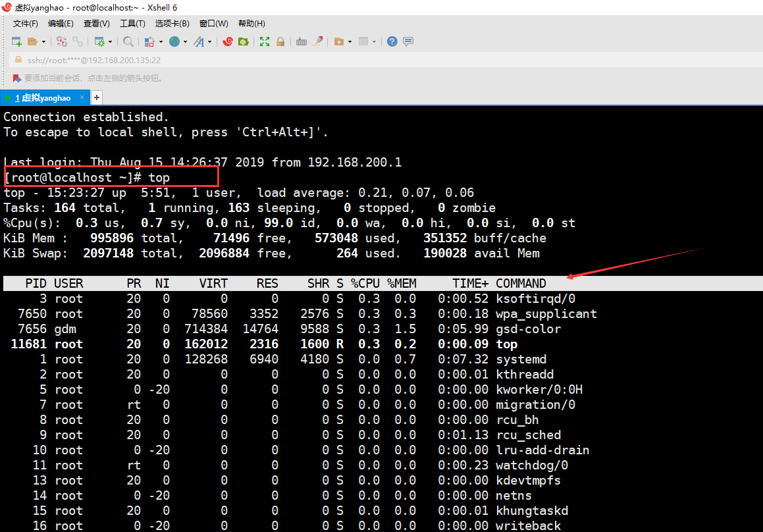Click the user 'gdm' in process list
763x532 pixels.
click(65, 329)
